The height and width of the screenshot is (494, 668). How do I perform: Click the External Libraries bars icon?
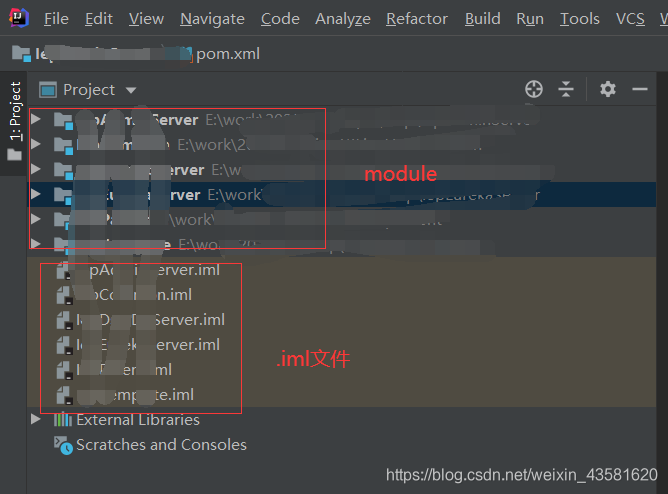point(63,419)
